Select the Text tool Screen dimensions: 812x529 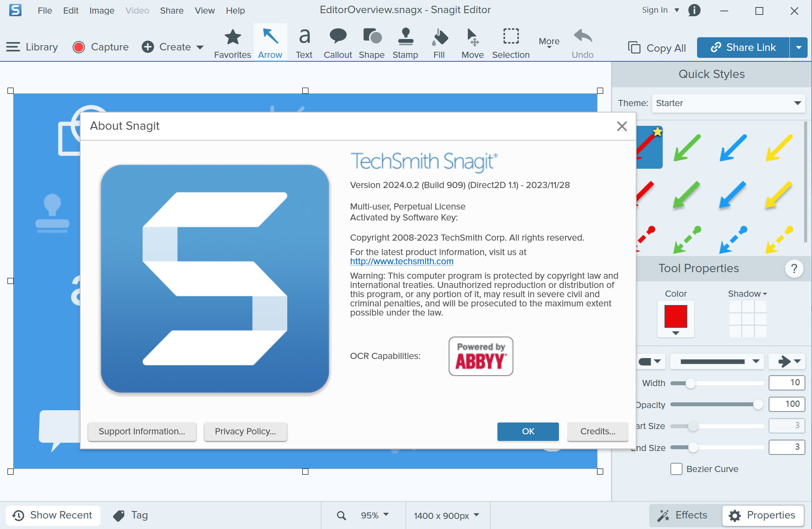pos(304,43)
